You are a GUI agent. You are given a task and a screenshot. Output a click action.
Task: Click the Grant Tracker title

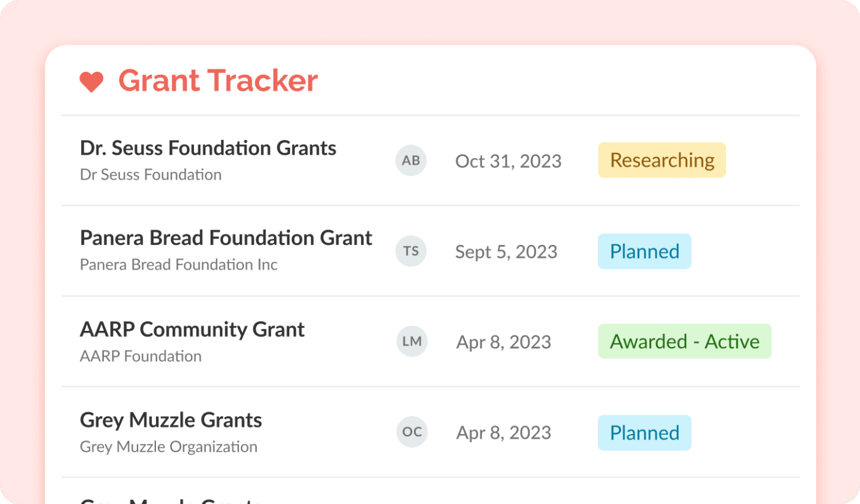[x=218, y=80]
